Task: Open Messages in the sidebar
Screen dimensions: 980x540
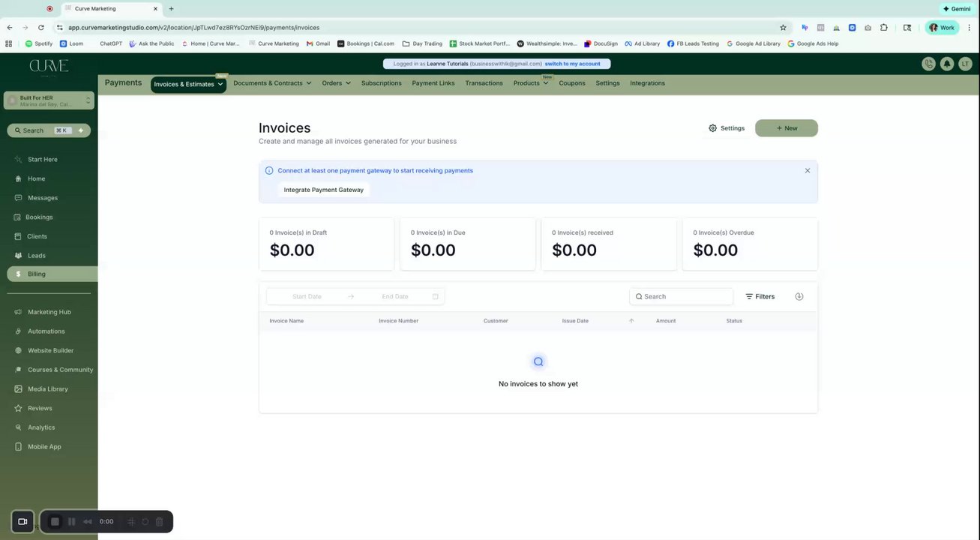Action: [x=43, y=198]
